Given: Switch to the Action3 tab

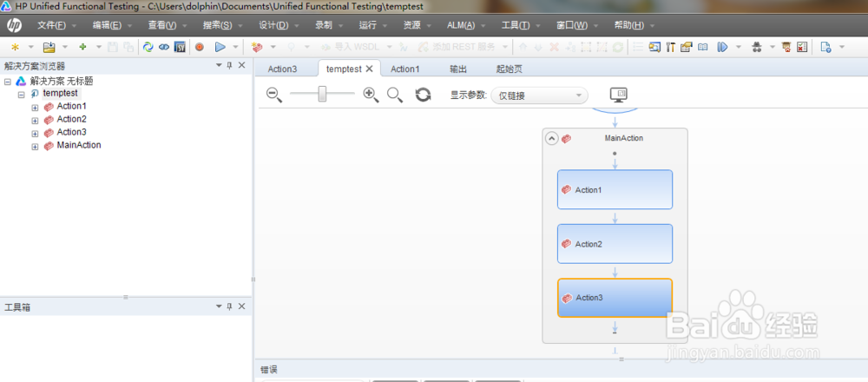Looking at the screenshot, I should (282, 69).
